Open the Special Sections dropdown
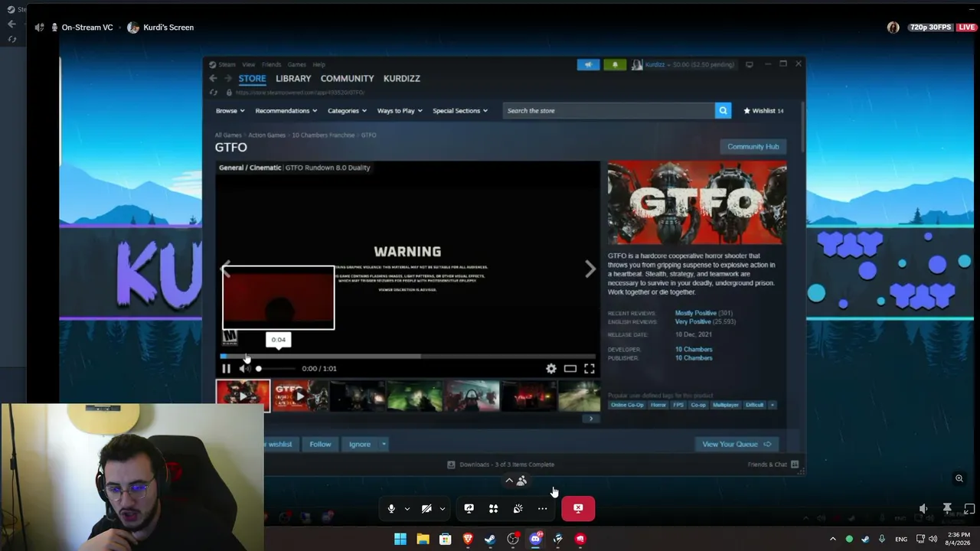 pos(460,110)
